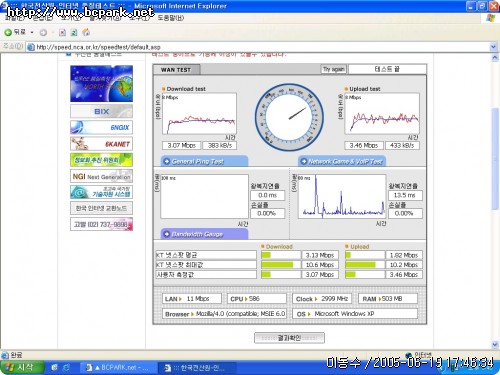This screenshot has height=375, width=500.
Task: Click the 인터넷 zone status bar icon
Action: coord(408,355)
